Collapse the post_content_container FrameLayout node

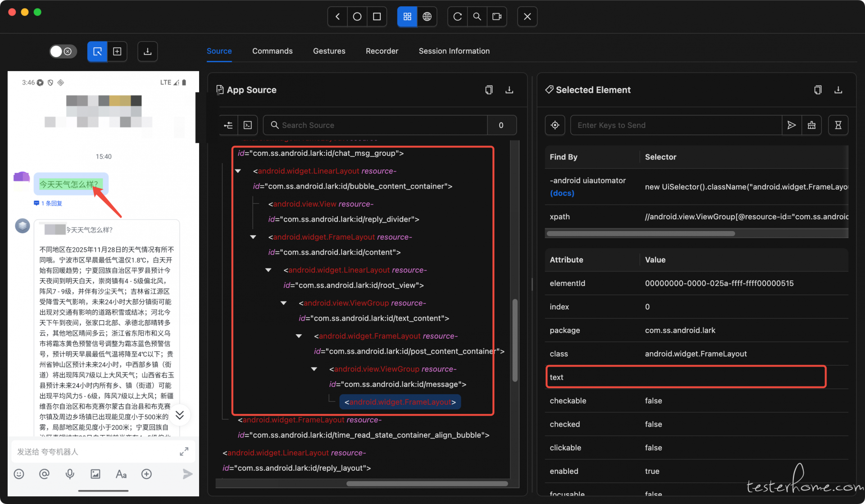click(299, 336)
